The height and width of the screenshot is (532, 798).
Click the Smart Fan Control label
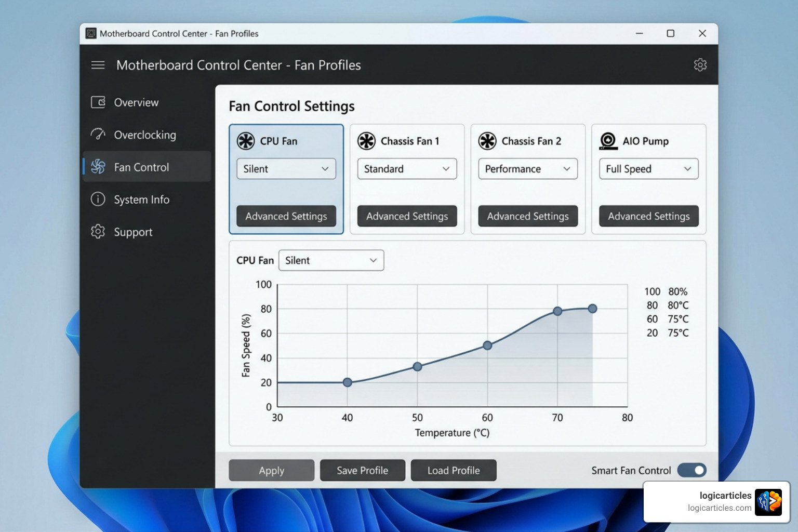click(x=631, y=471)
